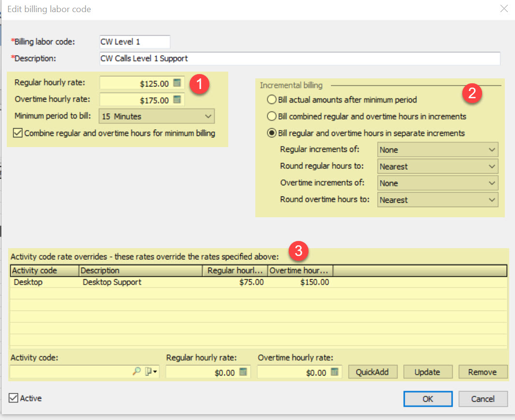Close the Edit billing labor code dialog

tap(504, 9)
